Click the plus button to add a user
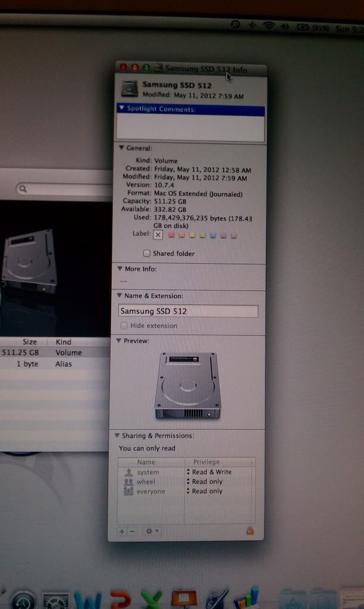Screen dimensions: 364x609 (x=122, y=531)
